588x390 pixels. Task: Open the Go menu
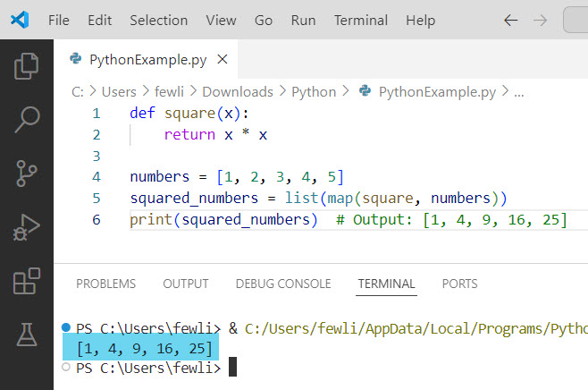pyautogui.click(x=264, y=21)
